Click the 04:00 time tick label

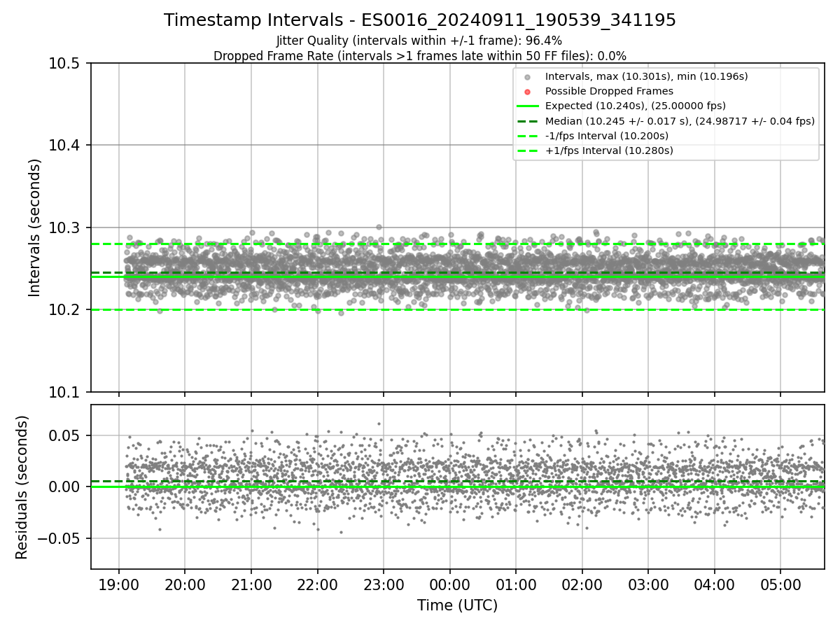715,584
